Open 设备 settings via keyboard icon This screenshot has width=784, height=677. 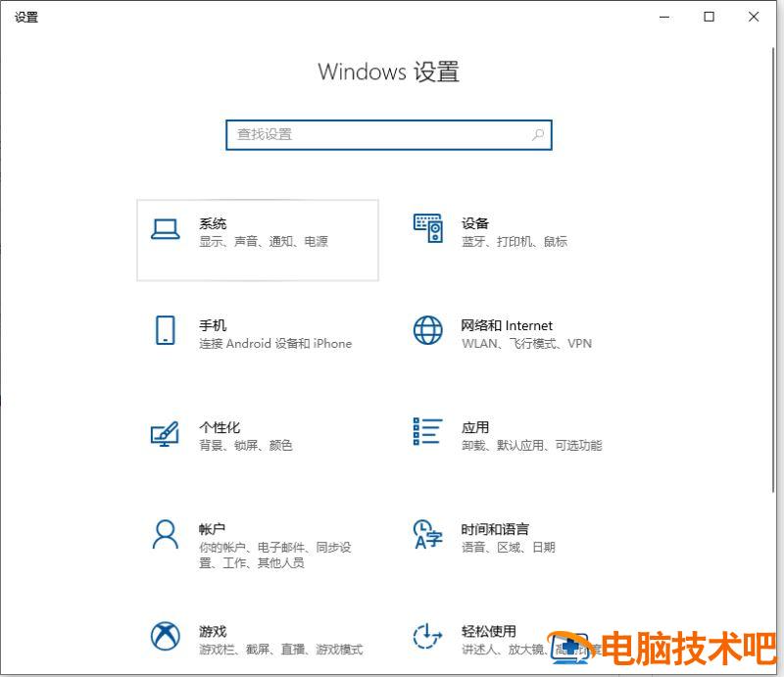[428, 229]
